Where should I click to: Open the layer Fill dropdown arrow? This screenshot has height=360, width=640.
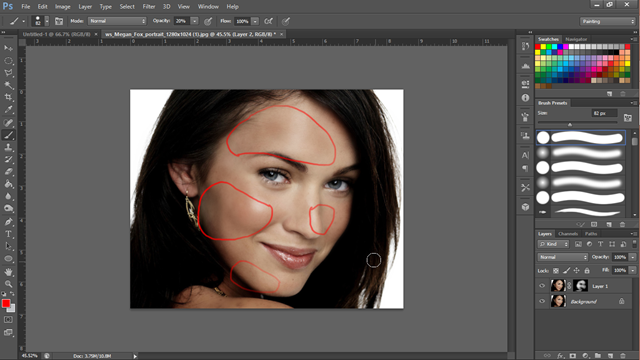[633, 270]
